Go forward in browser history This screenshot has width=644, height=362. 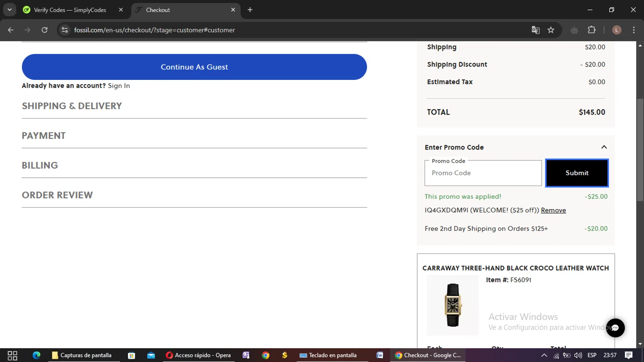[x=27, y=30]
